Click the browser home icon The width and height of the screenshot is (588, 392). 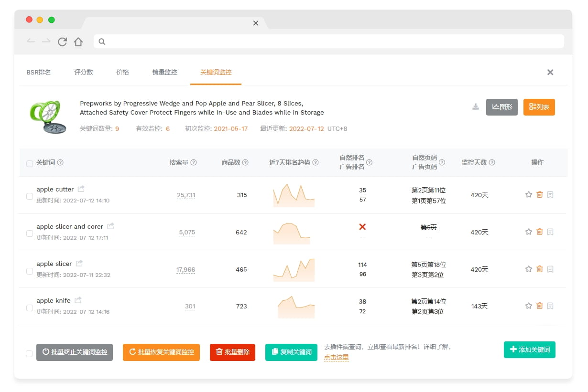point(78,42)
